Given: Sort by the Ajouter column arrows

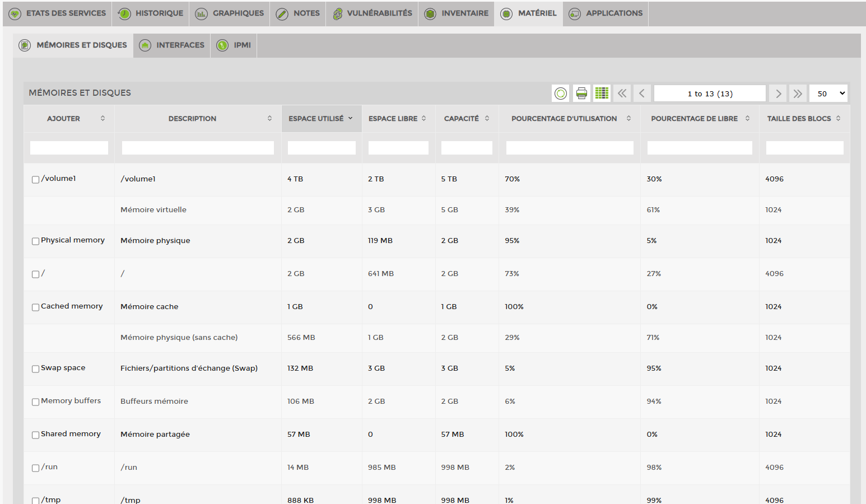Looking at the screenshot, I should pyautogui.click(x=103, y=118).
